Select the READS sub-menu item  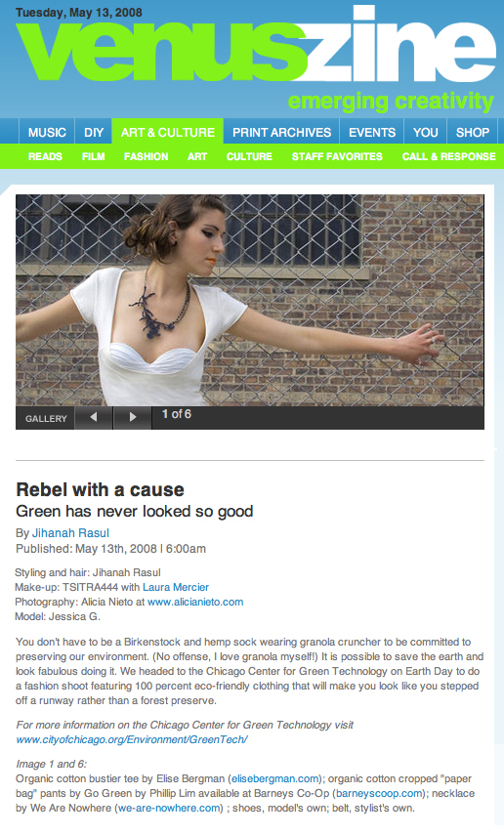pyautogui.click(x=45, y=156)
